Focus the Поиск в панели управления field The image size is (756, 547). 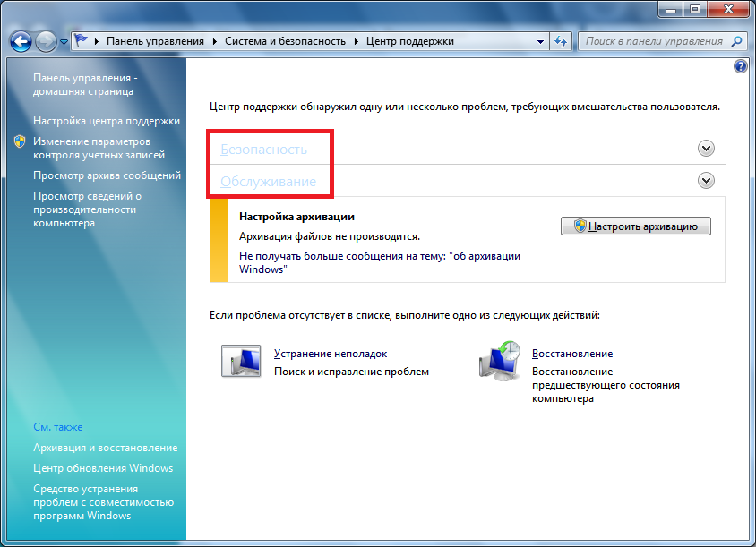654,41
